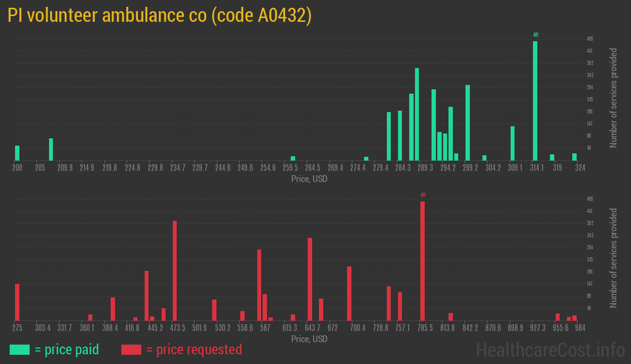Click the green bar at price 200

coord(17,153)
